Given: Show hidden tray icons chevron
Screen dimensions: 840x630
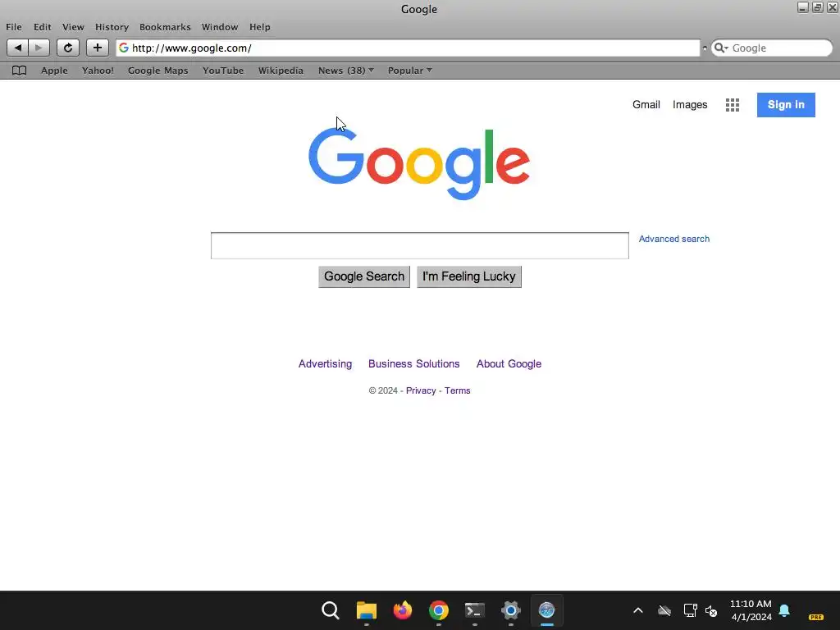Looking at the screenshot, I should tap(638, 610).
